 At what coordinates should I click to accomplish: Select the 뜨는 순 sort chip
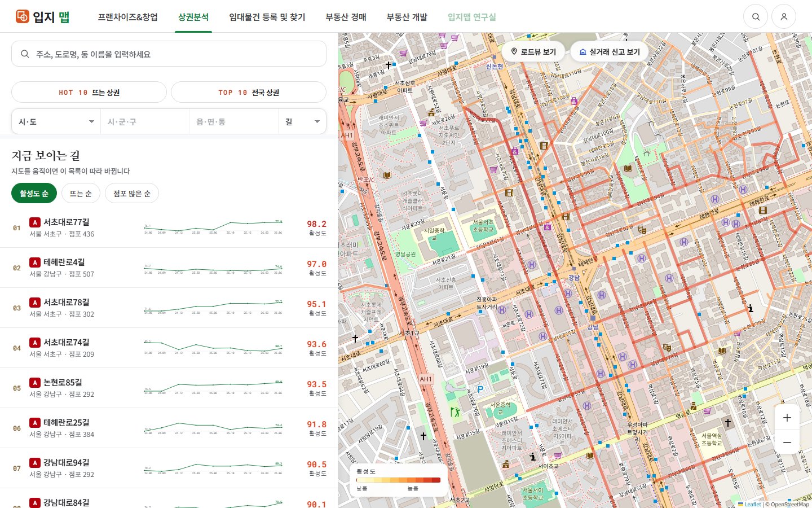point(81,193)
